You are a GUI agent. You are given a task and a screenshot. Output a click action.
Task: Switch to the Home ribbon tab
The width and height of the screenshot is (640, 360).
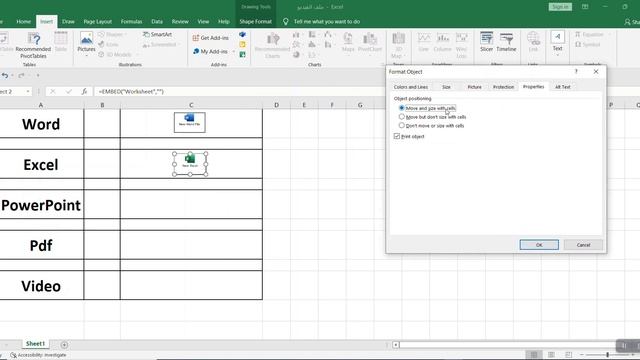[23, 22]
